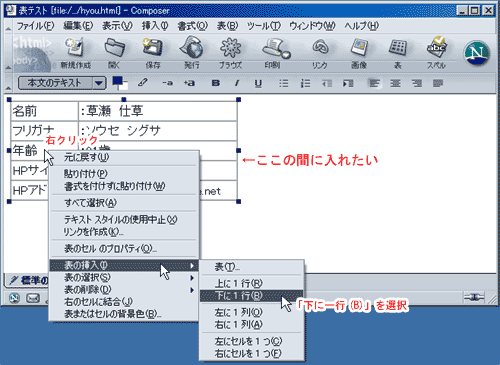Select 下に 1 行(B) in submenu
Screen dimensions: 500x365
pyautogui.click(x=252, y=296)
